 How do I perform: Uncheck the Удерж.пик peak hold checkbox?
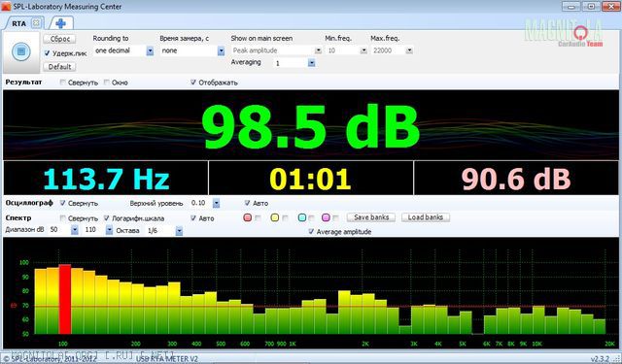tap(48, 53)
